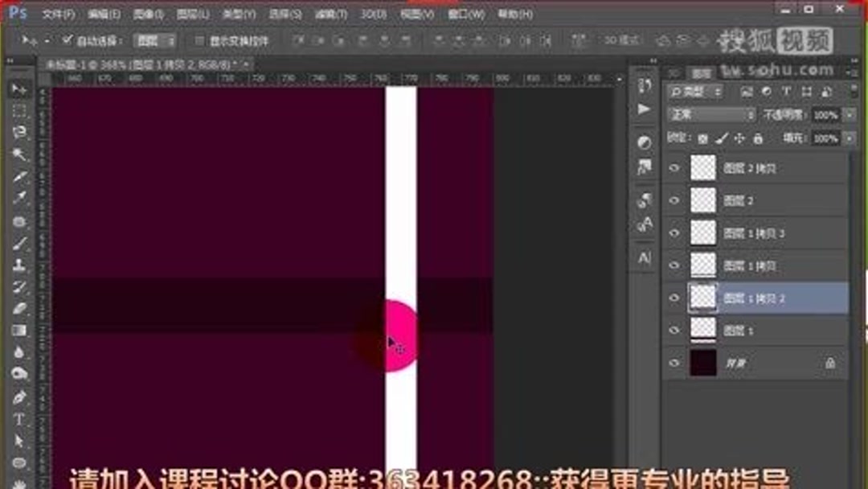The width and height of the screenshot is (868, 489).
Task: Toggle visibility of layer 图层 2
Action: coord(674,200)
